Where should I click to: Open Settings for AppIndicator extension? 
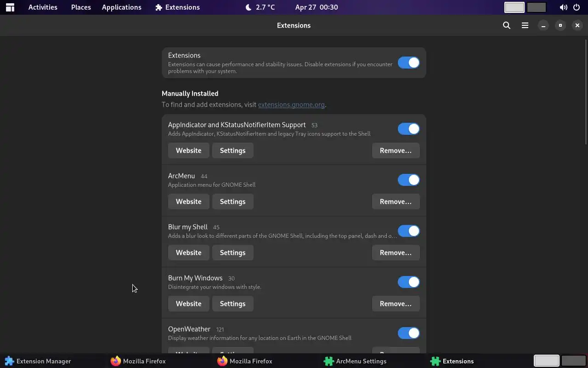(232, 150)
